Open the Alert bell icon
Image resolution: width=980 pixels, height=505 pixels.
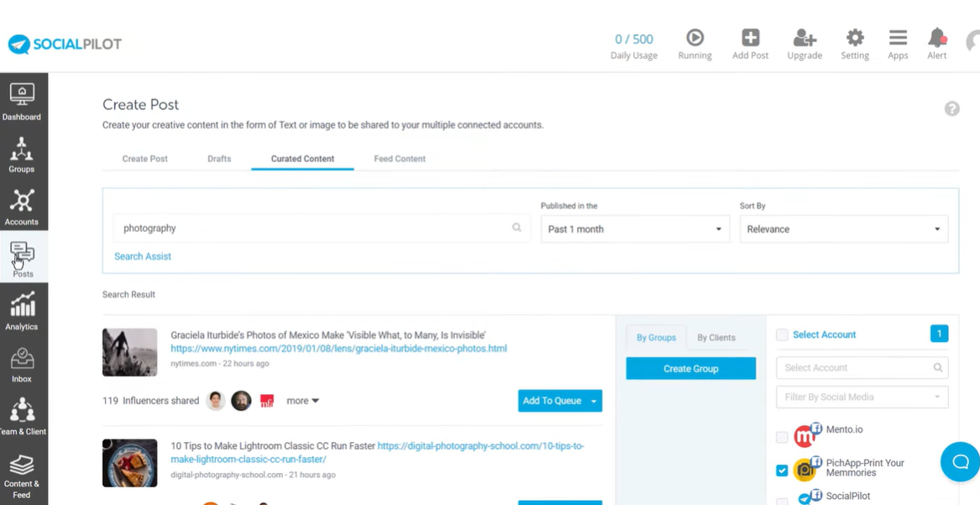[x=937, y=38]
